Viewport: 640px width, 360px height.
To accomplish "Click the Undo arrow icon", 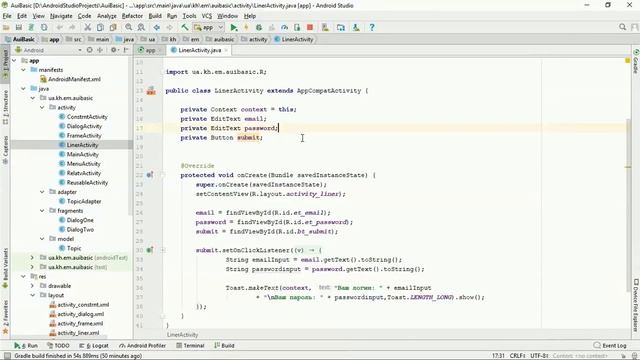I will click(x=60, y=27).
